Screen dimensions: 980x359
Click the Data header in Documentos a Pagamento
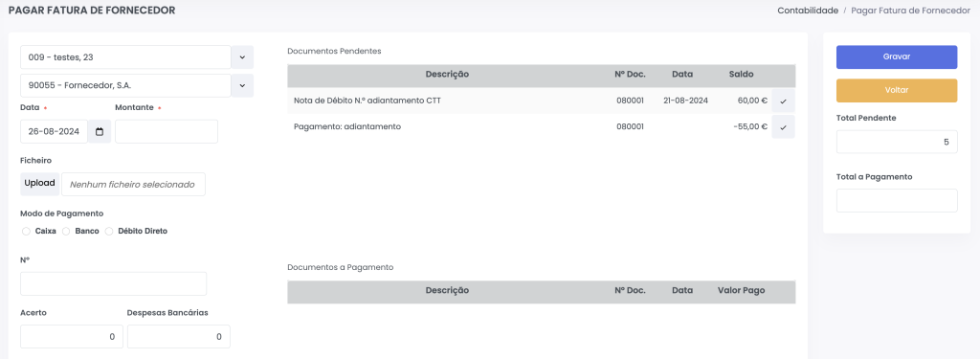click(682, 291)
